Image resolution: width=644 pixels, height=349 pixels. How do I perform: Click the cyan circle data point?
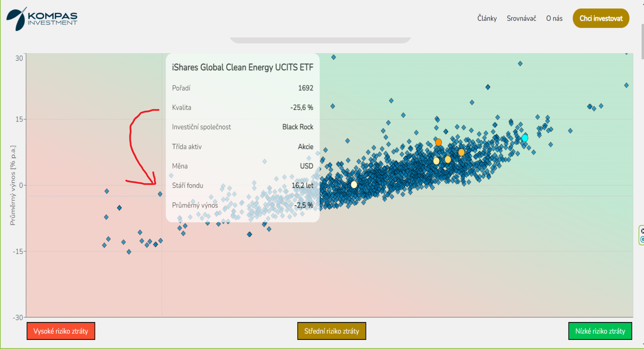click(x=525, y=138)
